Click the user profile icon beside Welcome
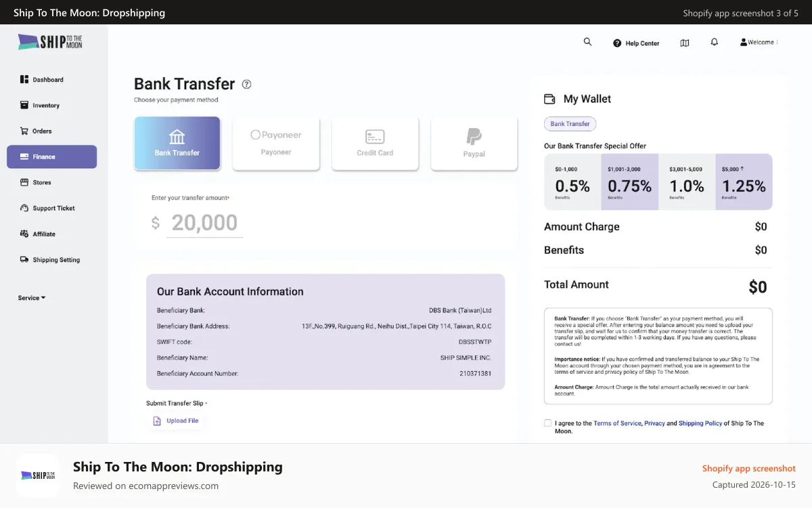Viewport: 812px width, 508px height. point(744,42)
